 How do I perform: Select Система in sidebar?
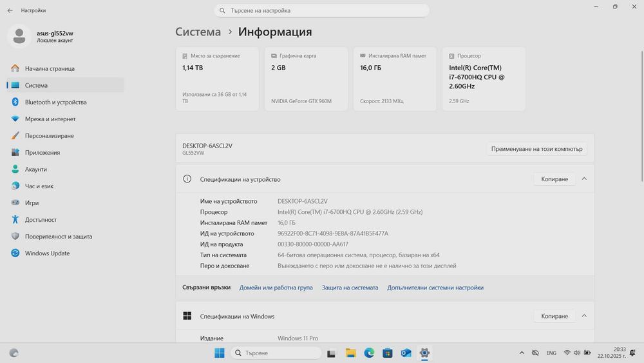(x=65, y=85)
